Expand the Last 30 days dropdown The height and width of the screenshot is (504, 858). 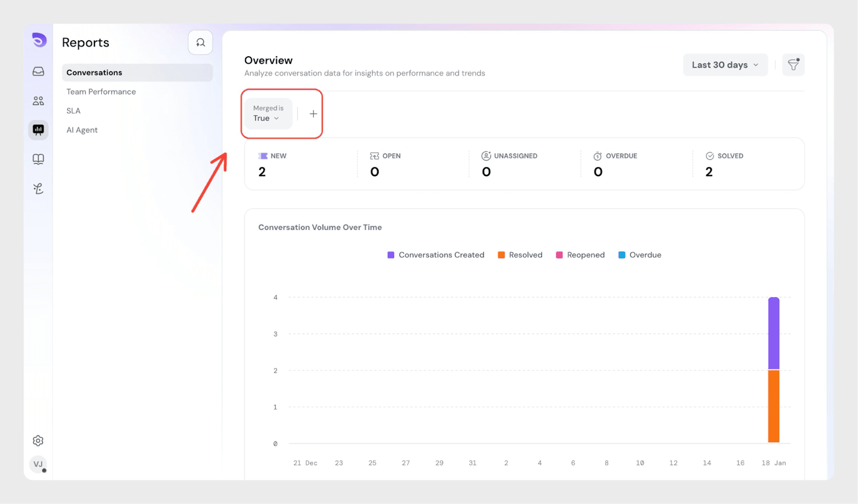pos(725,65)
